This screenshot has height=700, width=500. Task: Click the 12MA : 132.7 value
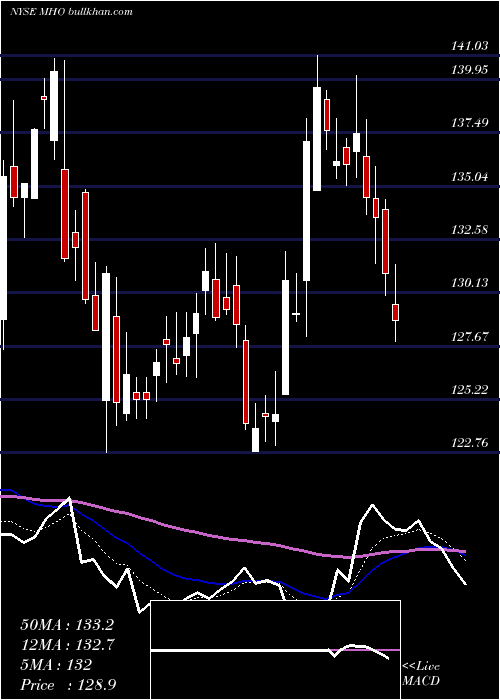(x=67, y=645)
